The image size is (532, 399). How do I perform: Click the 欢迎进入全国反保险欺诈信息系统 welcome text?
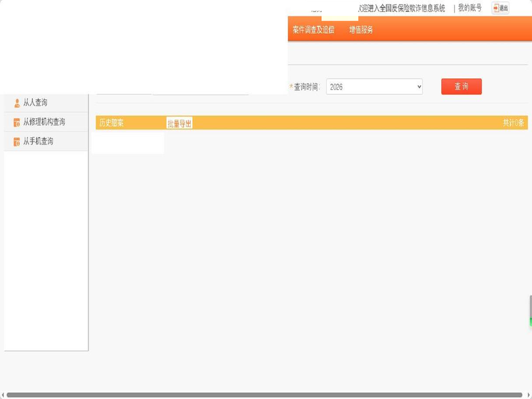pyautogui.click(x=402, y=9)
